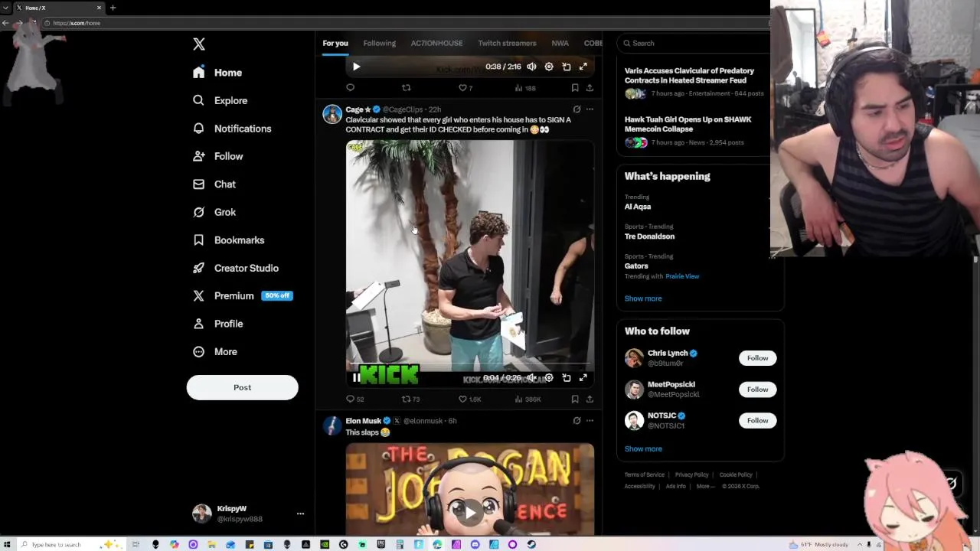The image size is (980, 551).
Task: Select the For you tab
Action: (335, 44)
